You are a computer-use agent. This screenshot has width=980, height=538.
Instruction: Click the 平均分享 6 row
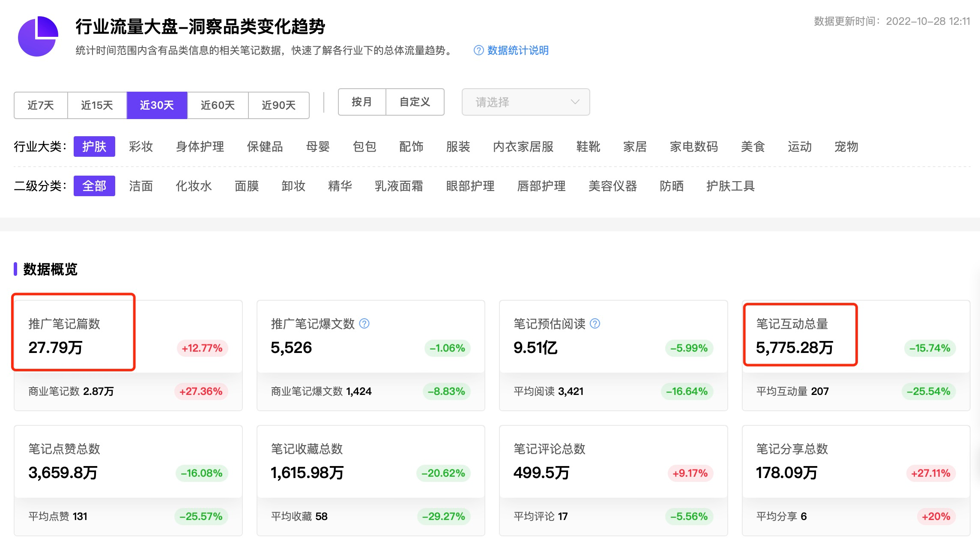coord(856,516)
